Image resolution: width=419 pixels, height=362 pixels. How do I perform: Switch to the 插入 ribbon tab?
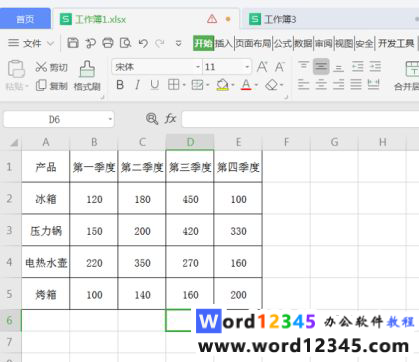point(223,43)
